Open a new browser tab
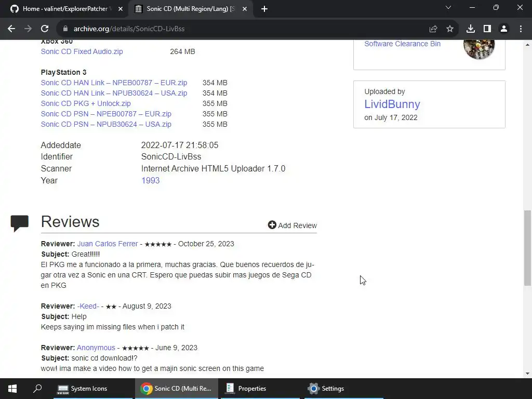 pos(264,9)
